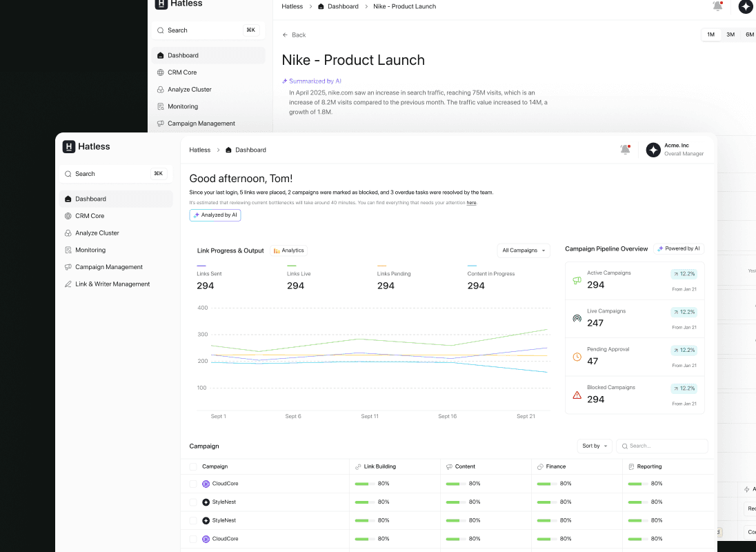The width and height of the screenshot is (756, 552).
Task: Open Analyze Cluster in front sidebar
Action: coord(116,233)
